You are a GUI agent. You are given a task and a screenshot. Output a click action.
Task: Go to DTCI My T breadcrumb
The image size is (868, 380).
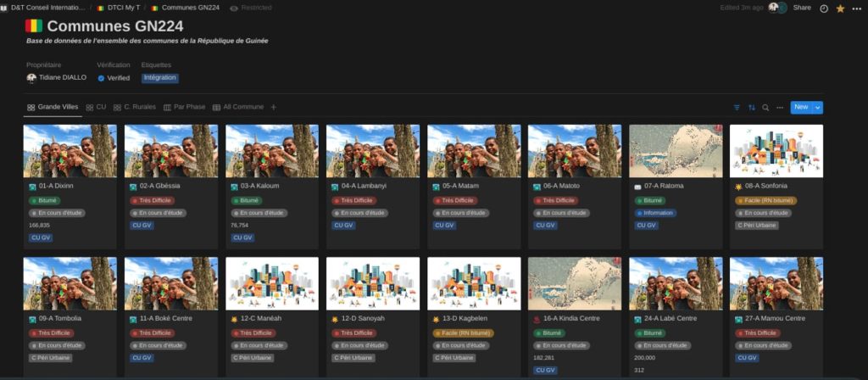119,8
